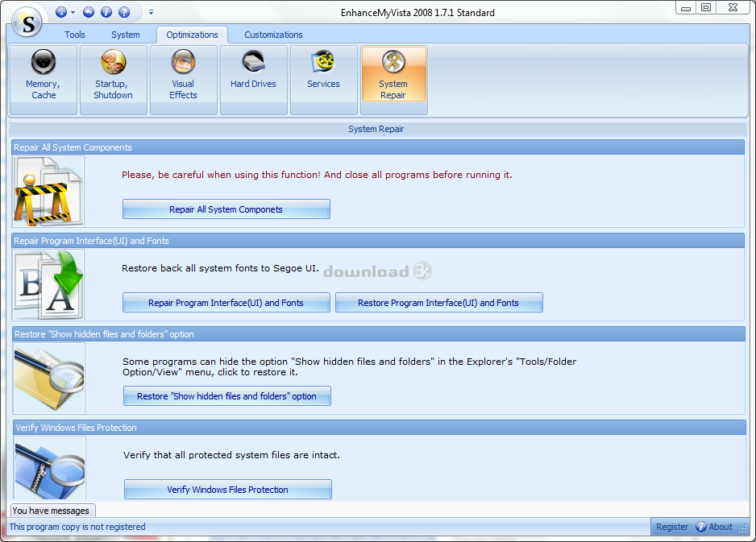
Task: Click the Repair All System Componets button
Action: click(x=226, y=209)
